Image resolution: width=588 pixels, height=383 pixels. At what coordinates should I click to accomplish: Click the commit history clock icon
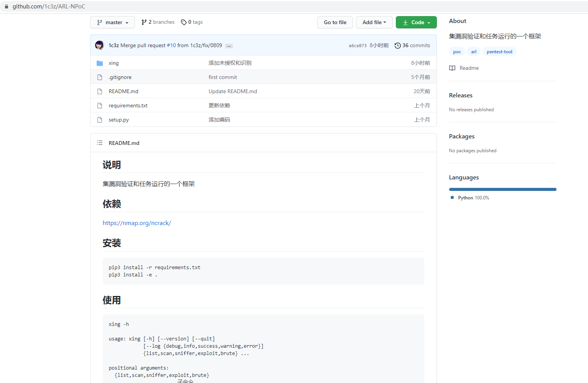(x=398, y=46)
